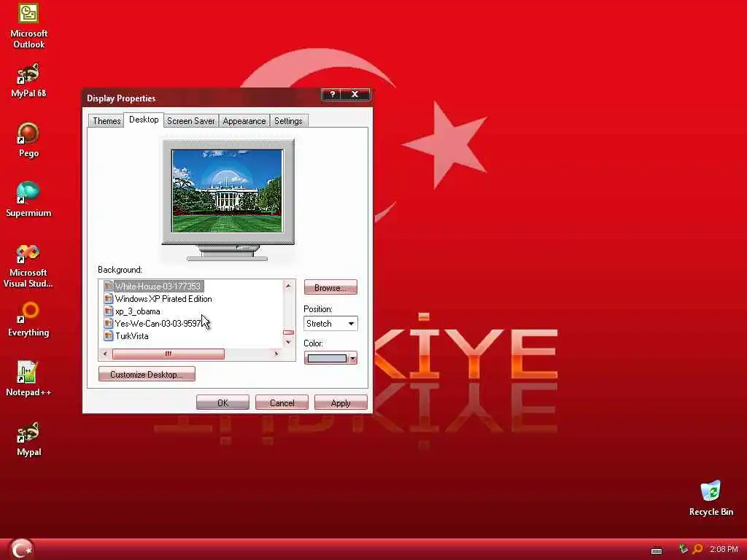The image size is (747, 560).
Task: Open the Start menu crescent button
Action: pos(21,548)
